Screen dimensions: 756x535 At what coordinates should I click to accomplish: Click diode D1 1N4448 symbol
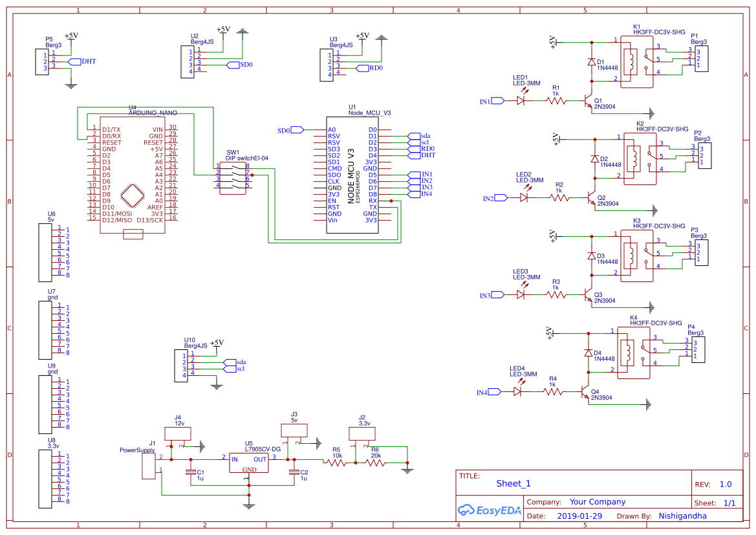(590, 61)
